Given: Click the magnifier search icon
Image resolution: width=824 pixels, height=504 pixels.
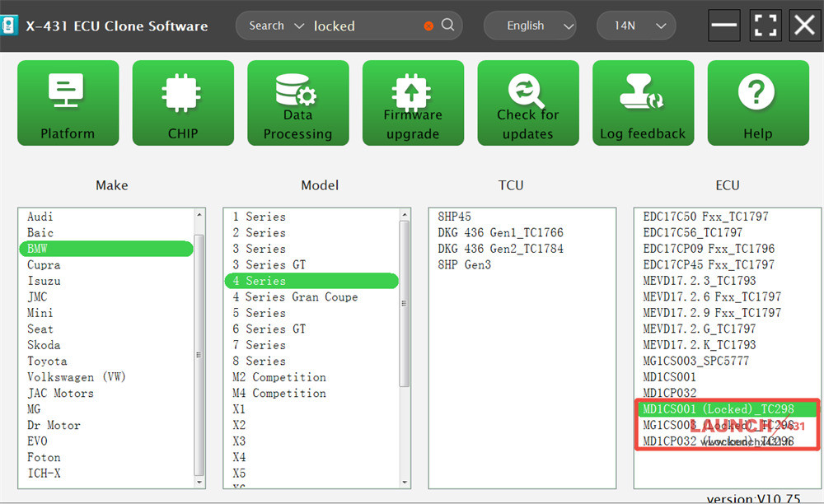Looking at the screenshot, I should click(447, 25).
